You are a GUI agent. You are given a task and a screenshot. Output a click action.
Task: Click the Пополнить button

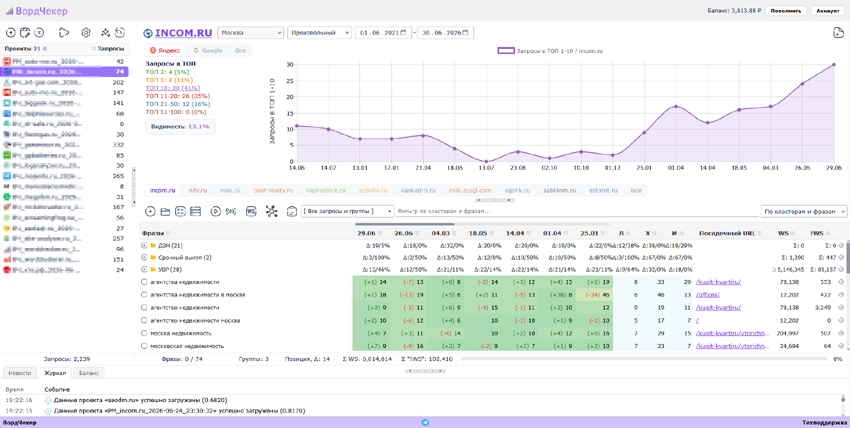pos(786,10)
